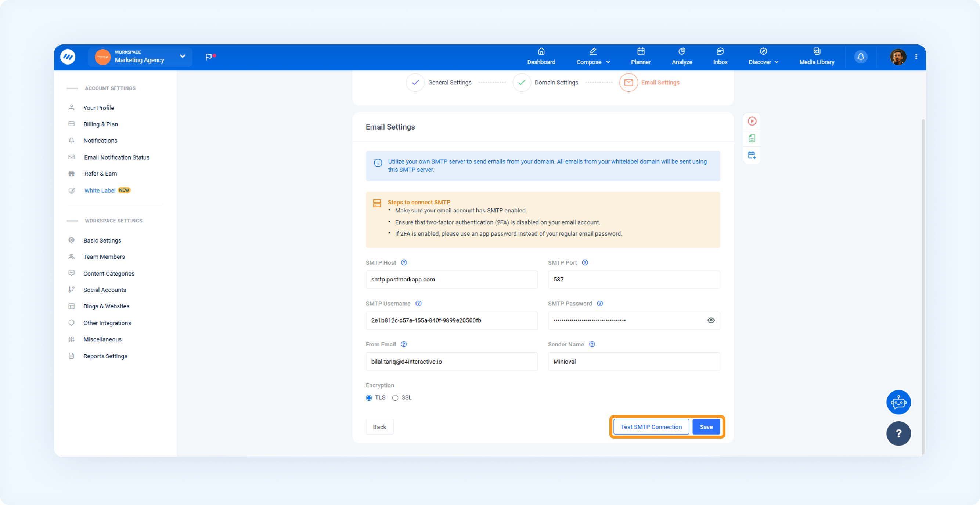
Task: Open Your Profile settings
Action: click(98, 108)
